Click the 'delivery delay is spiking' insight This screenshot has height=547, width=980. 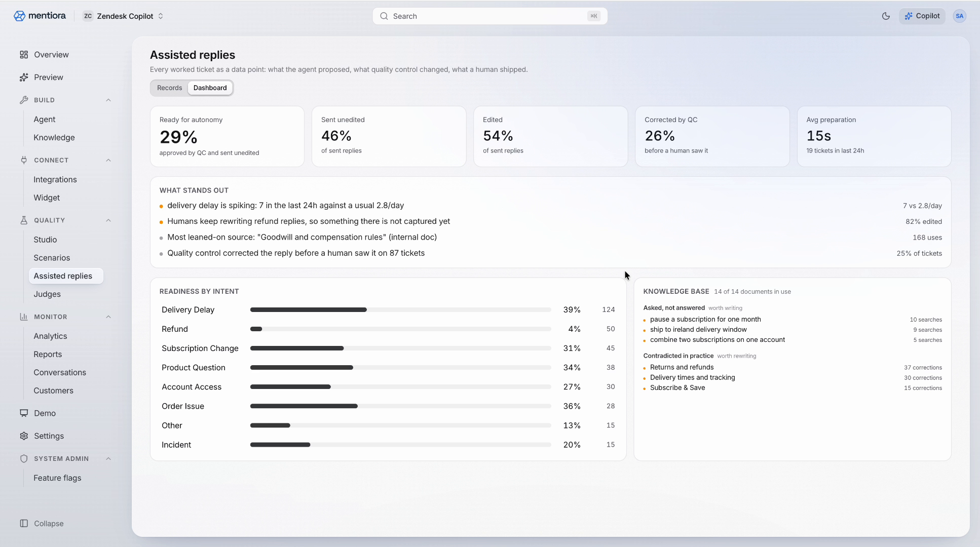(285, 206)
